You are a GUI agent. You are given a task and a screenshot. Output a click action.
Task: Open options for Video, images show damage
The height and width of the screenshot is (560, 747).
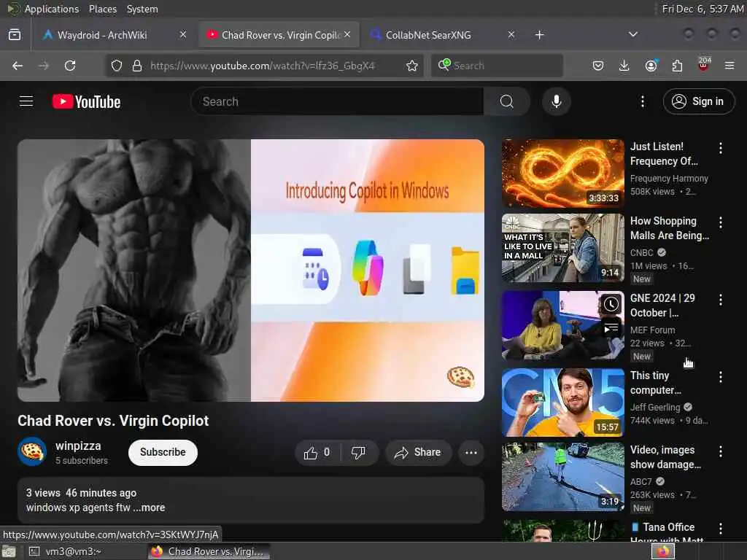coord(720,451)
